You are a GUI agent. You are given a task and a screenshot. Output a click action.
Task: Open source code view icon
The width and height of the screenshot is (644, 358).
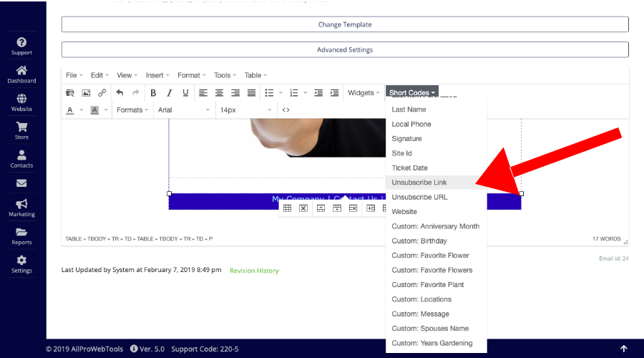286,110
